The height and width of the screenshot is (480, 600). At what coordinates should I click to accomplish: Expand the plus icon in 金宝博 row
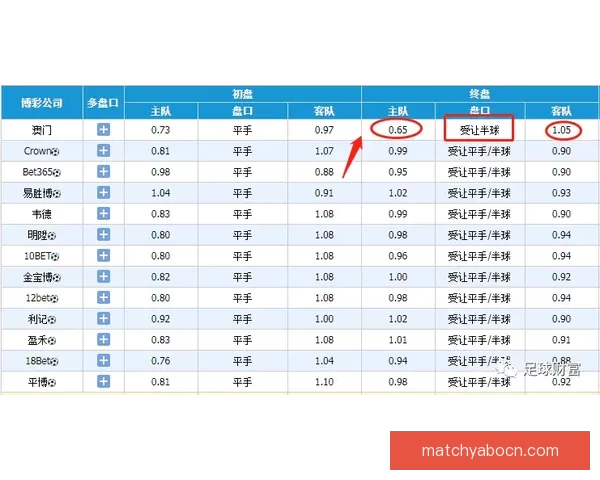coord(103,276)
